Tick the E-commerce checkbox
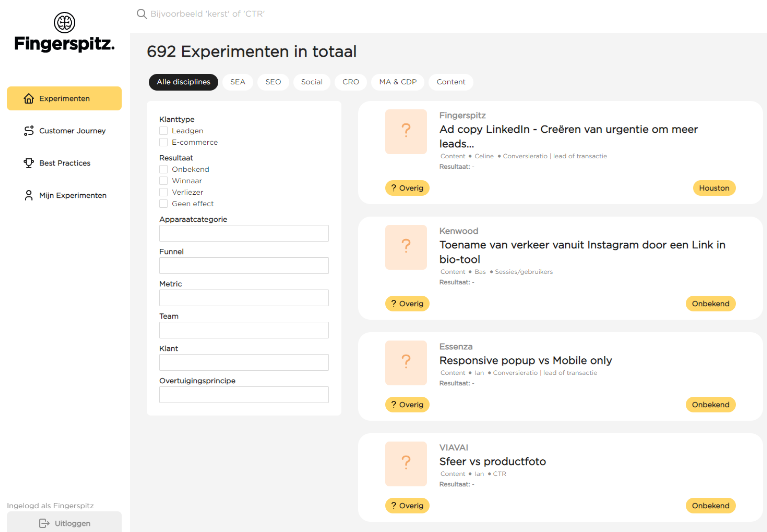This screenshot has width=767, height=532. (163, 142)
